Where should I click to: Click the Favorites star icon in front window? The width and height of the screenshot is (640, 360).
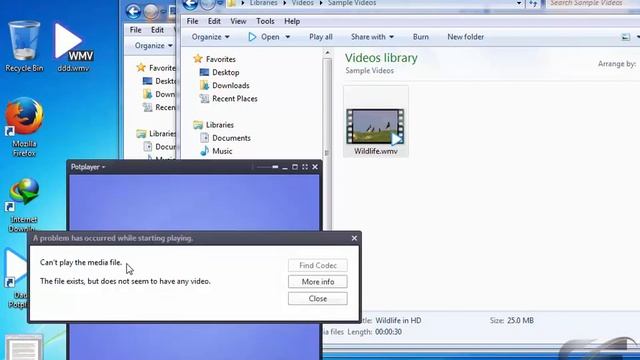198,59
